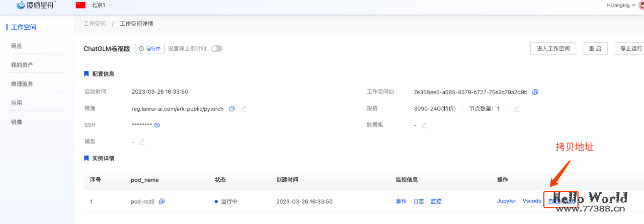The width and height of the screenshot is (644, 224).
Task: Click the ChatGLM卷福版 workspace title
Action: click(107, 49)
